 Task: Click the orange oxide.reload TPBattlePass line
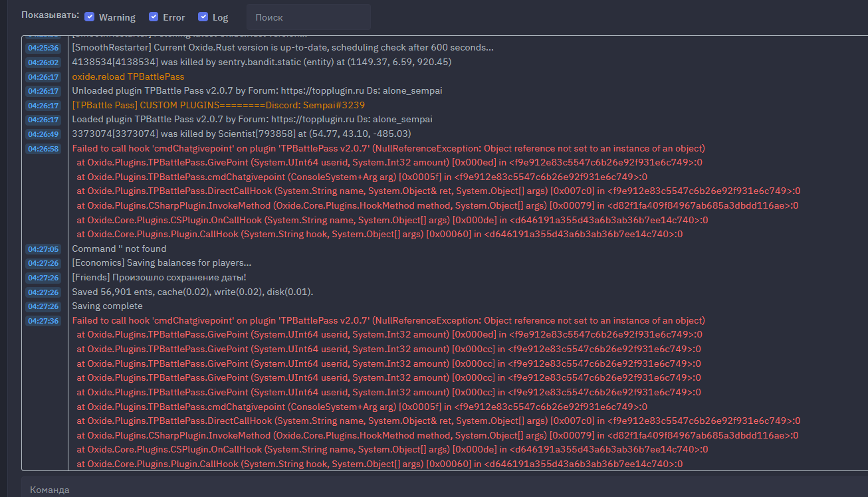click(128, 76)
